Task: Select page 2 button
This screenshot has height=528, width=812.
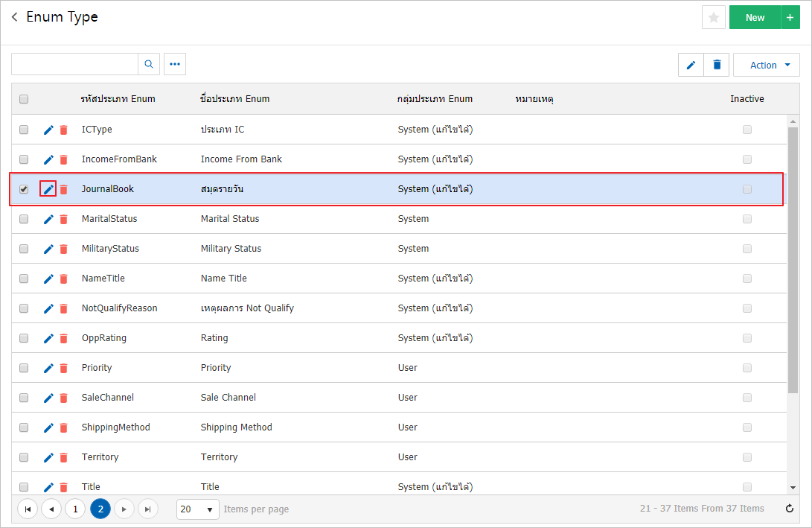Action: tap(100, 509)
